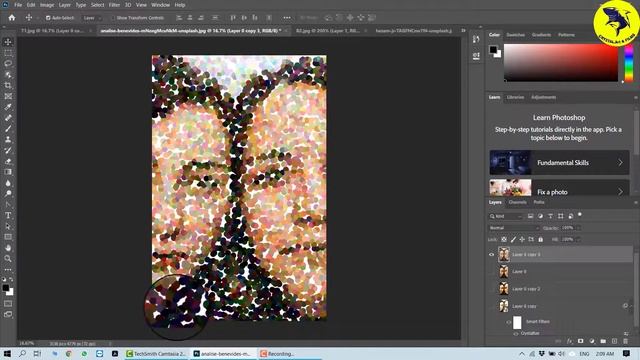Open Windows Start menu
This screenshot has height=360, width=640.
(x=7, y=354)
